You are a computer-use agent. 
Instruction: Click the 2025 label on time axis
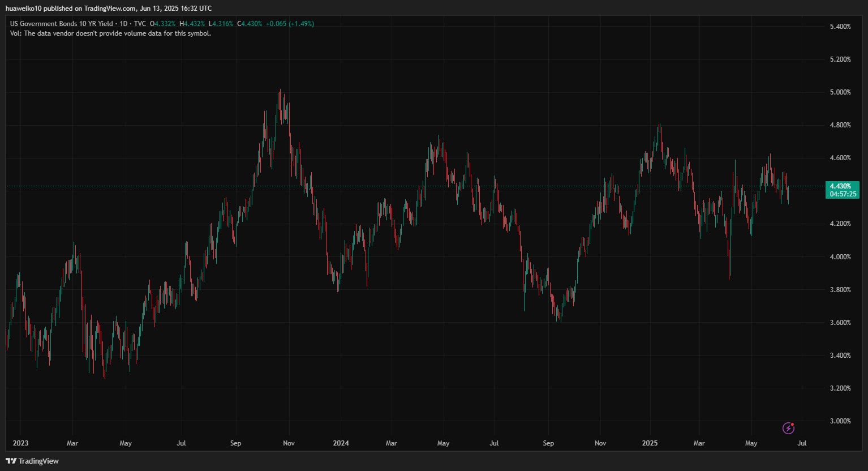click(650, 443)
